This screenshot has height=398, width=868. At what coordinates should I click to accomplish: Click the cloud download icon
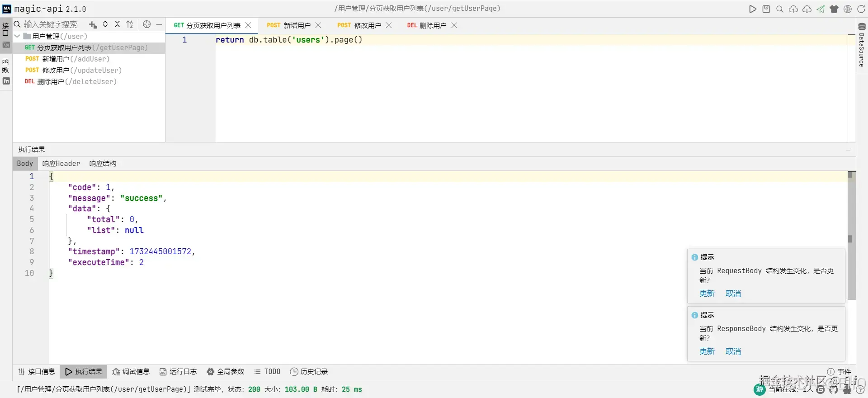tap(807, 9)
